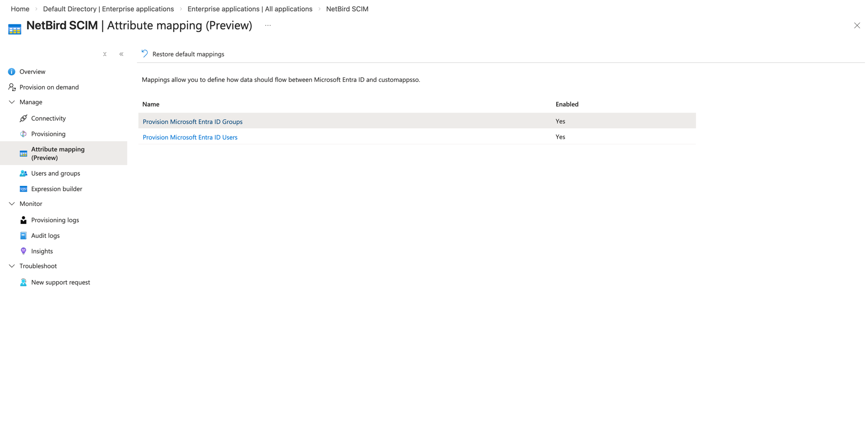Go to Home breadcrumb
This screenshot has height=442, width=868.
[x=20, y=9]
